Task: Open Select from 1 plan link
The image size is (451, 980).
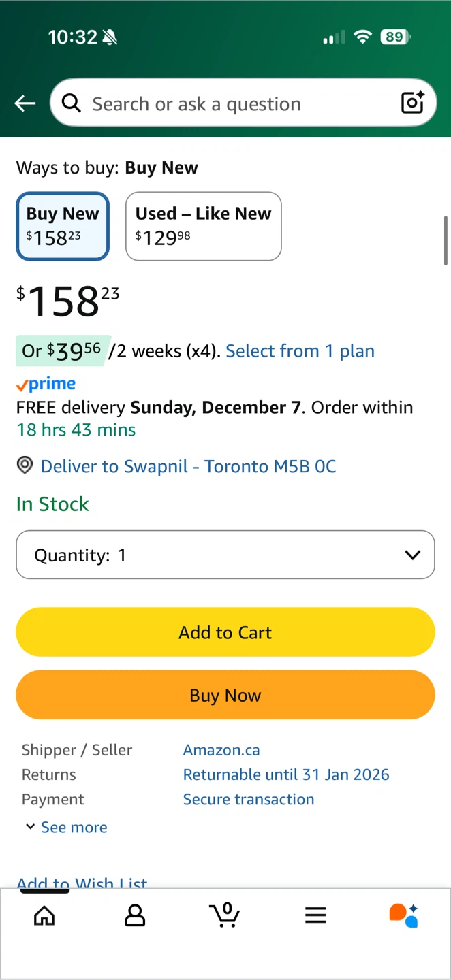Action: coord(300,351)
